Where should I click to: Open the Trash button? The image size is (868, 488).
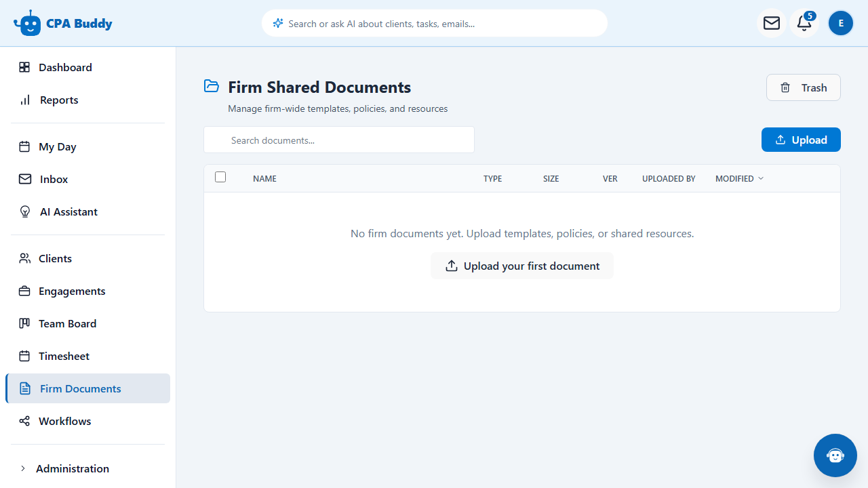(x=804, y=87)
